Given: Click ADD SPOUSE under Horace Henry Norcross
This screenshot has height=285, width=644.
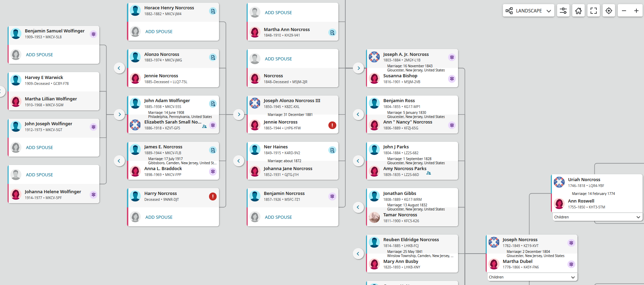Looking at the screenshot, I should click(x=159, y=31).
